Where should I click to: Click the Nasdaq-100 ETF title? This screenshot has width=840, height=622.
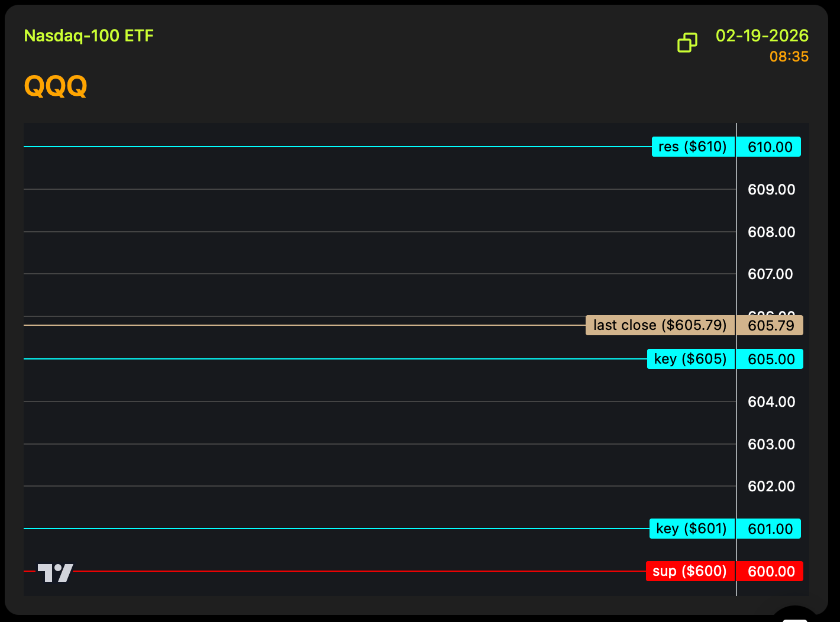tap(89, 36)
